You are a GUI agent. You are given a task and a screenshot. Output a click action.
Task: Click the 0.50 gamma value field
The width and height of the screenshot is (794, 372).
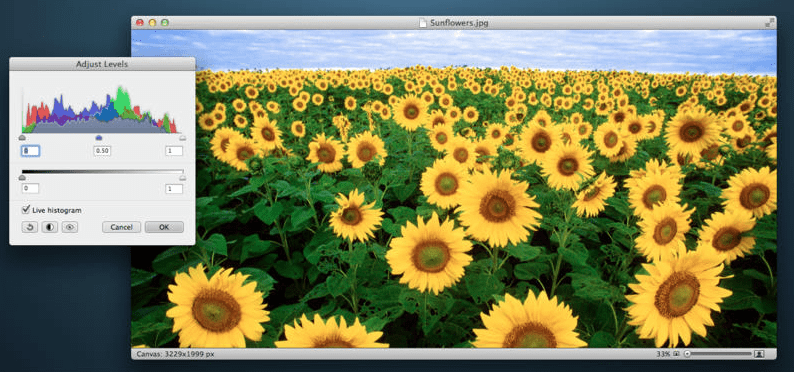[x=102, y=151]
